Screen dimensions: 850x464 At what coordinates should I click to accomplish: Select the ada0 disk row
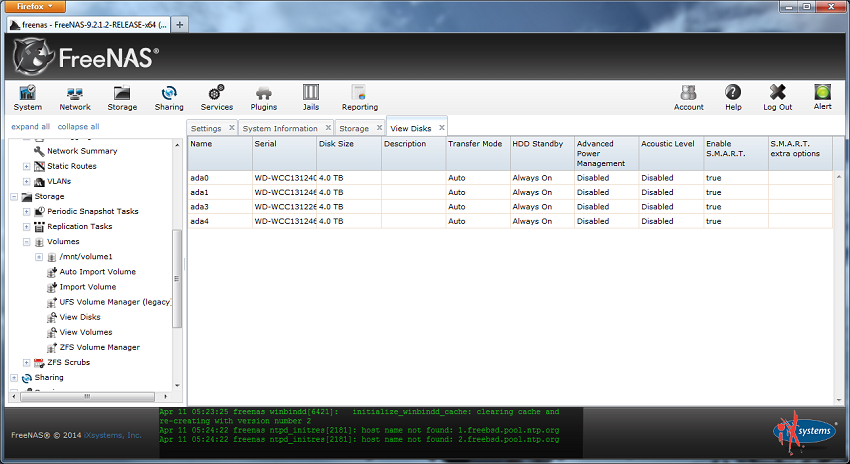pos(510,178)
